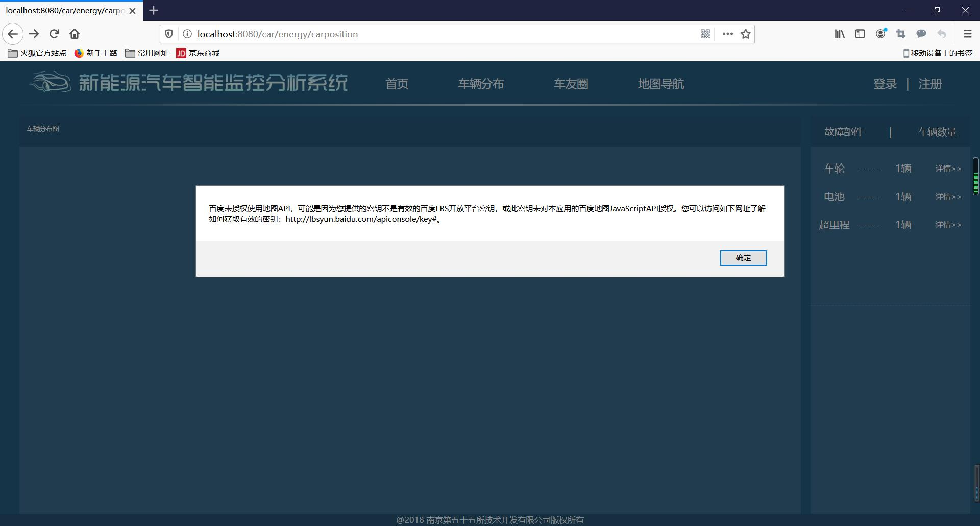Bookmark this page with the star icon
Screen dimensions: 980x526
745,34
